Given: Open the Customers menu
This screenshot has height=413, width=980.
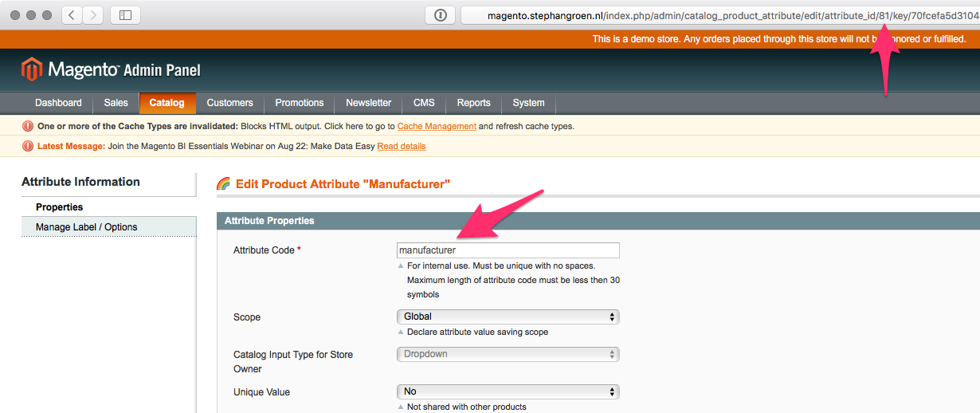Looking at the screenshot, I should coord(229,103).
